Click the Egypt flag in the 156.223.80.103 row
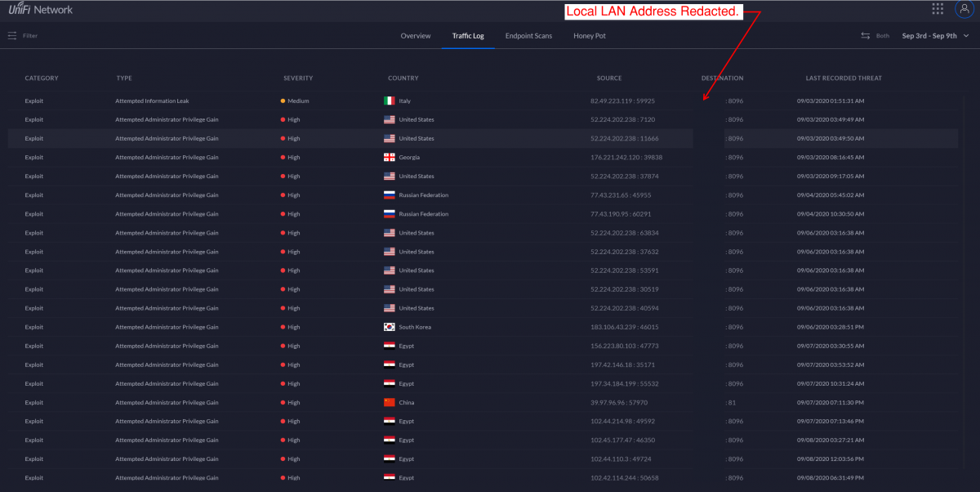 pos(390,346)
